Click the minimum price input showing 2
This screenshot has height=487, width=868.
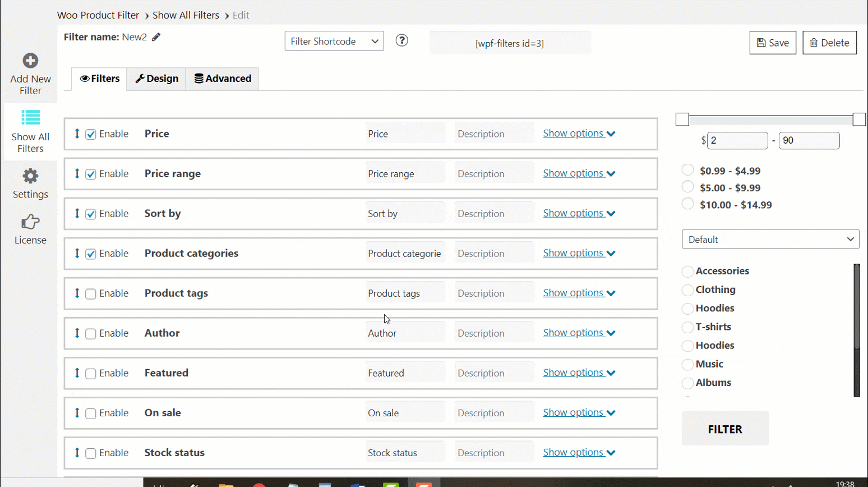pos(737,140)
